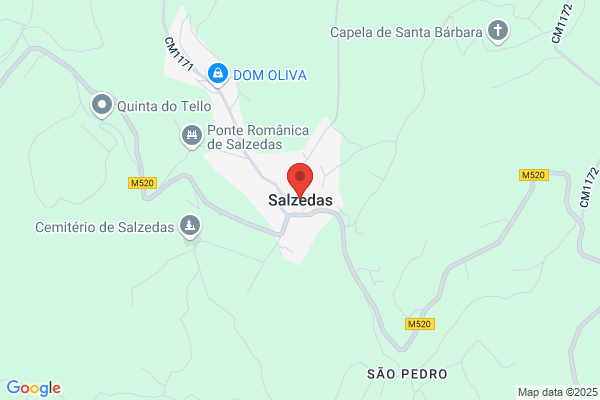Select the Quinta do Tello place marker

tap(102, 105)
